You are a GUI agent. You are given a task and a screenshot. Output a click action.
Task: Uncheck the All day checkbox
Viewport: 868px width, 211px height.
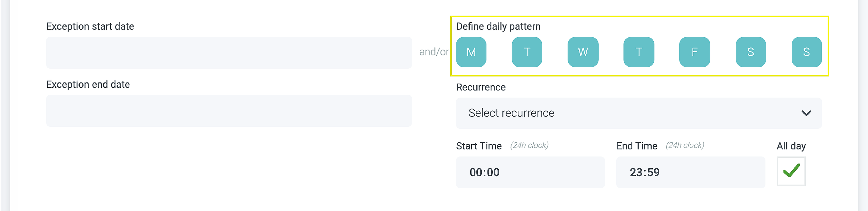791,171
